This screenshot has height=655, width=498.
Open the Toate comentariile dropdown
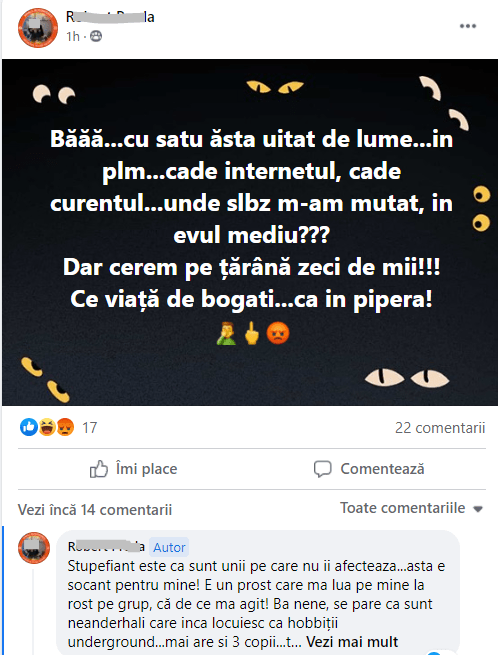click(x=412, y=508)
